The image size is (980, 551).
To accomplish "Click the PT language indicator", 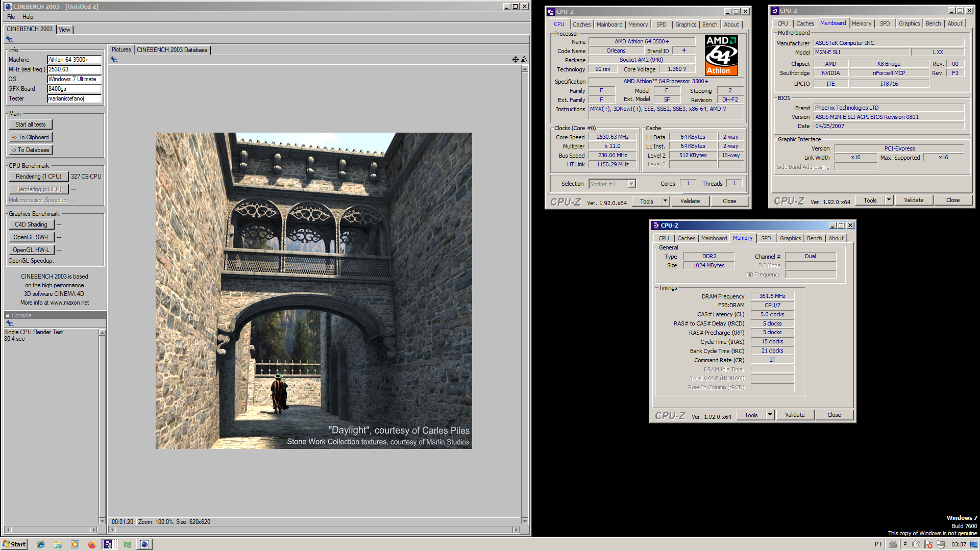I will click(878, 544).
